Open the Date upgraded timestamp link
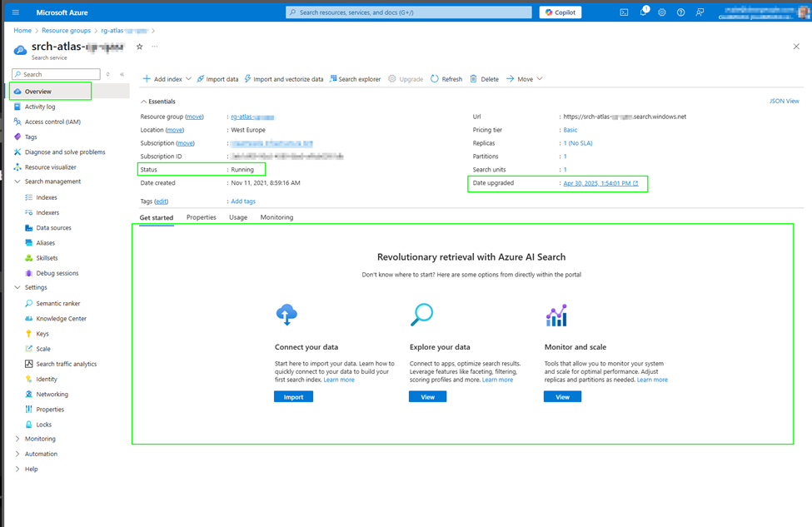The image size is (812, 527). tap(600, 183)
